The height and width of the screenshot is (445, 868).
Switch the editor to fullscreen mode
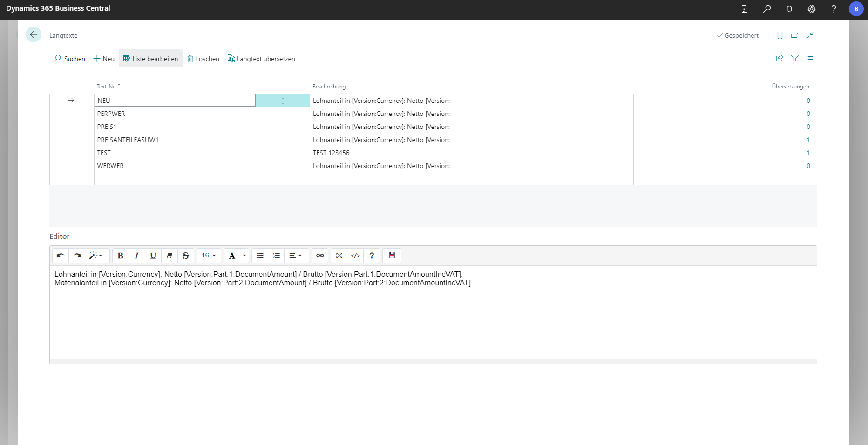339,256
